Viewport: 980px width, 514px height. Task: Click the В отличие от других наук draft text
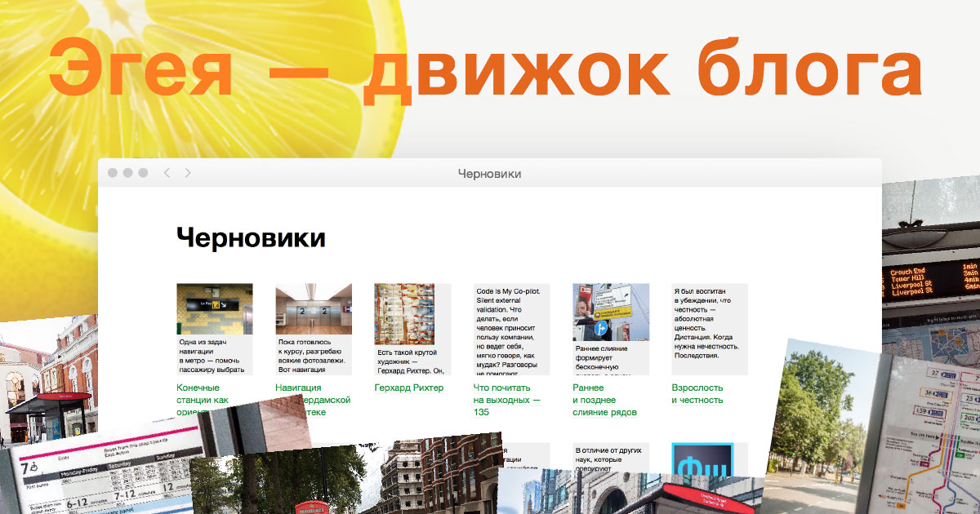click(x=610, y=459)
